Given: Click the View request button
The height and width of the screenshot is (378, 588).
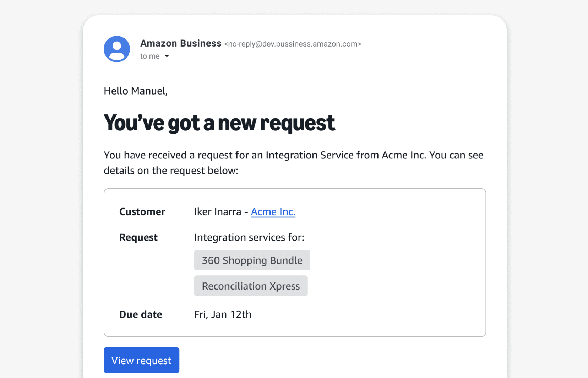Looking at the screenshot, I should click(x=141, y=360).
